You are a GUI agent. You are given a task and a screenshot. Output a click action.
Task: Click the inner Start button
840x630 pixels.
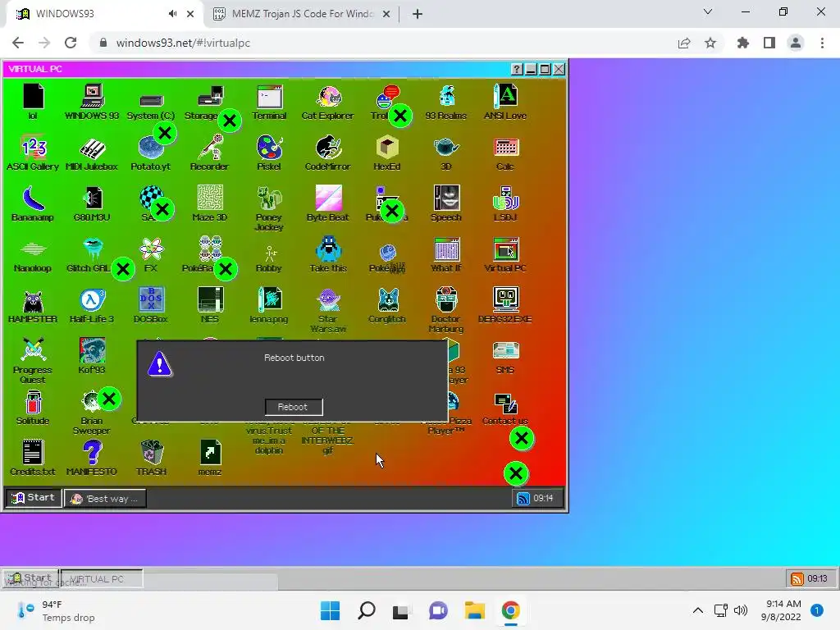[33, 498]
